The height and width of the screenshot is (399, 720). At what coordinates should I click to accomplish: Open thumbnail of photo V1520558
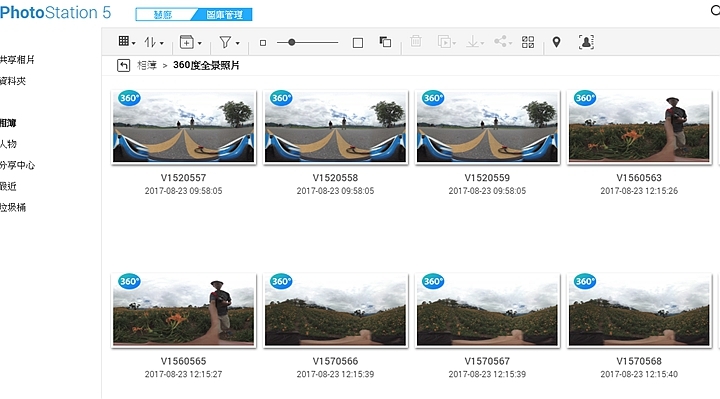336,127
